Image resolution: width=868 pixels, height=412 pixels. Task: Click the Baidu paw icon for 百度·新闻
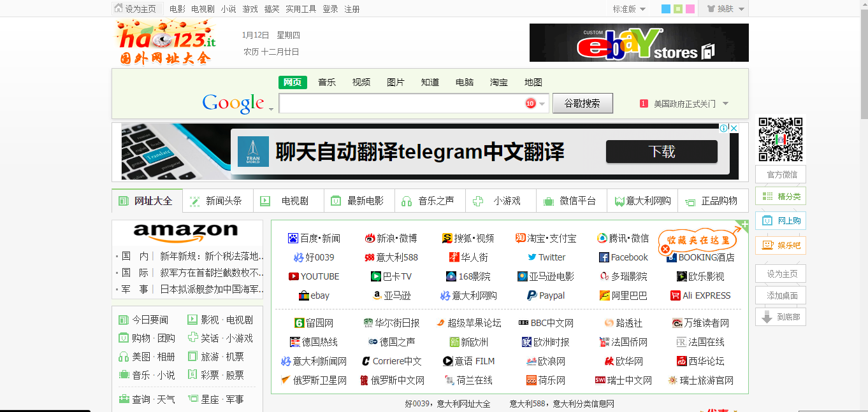tap(293, 238)
